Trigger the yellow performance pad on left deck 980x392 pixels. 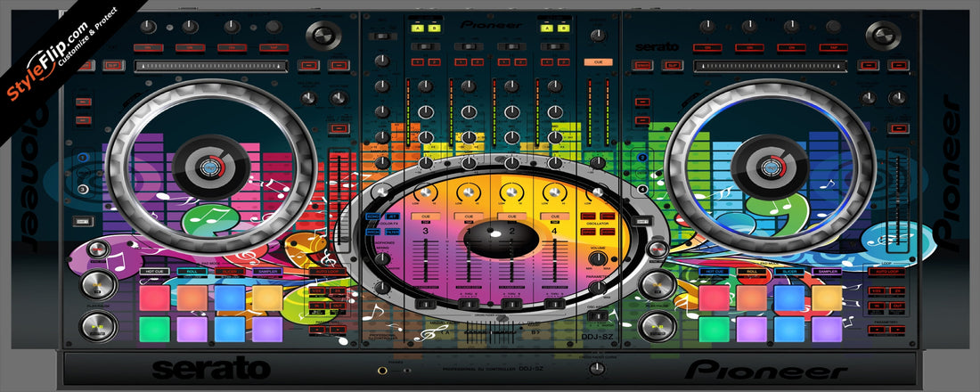[x=267, y=298]
